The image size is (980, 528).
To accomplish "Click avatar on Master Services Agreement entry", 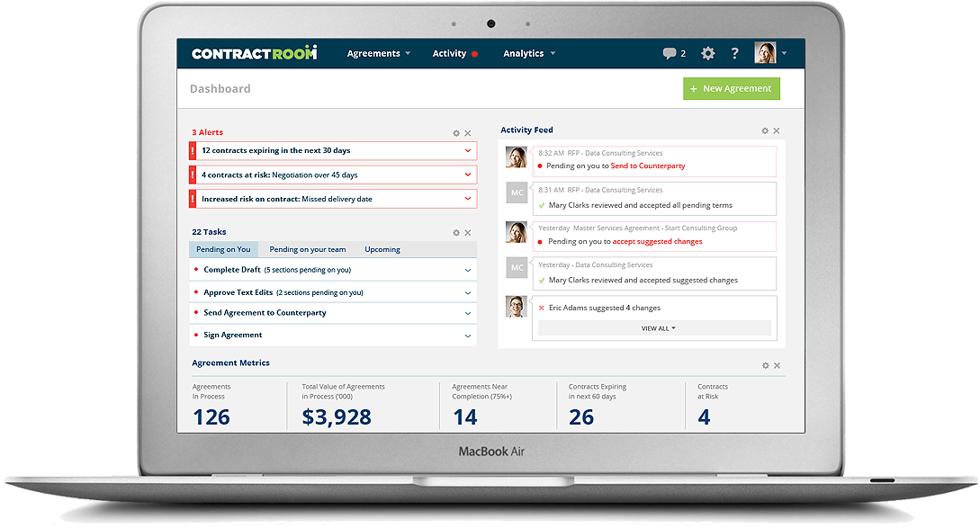I will [517, 232].
